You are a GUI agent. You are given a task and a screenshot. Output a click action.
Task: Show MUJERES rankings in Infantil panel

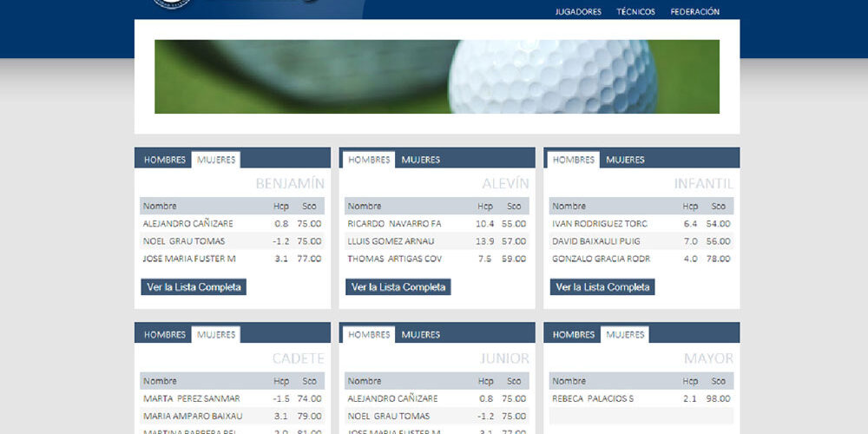click(x=625, y=160)
